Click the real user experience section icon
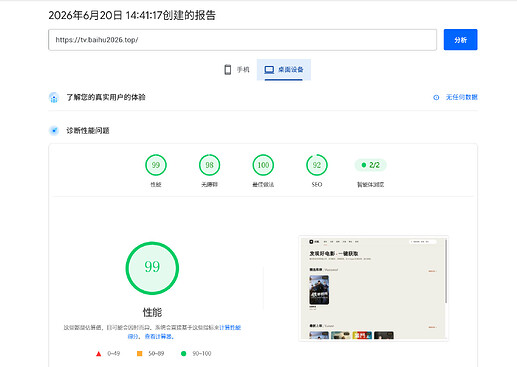The width and height of the screenshot is (517, 367). tap(54, 97)
